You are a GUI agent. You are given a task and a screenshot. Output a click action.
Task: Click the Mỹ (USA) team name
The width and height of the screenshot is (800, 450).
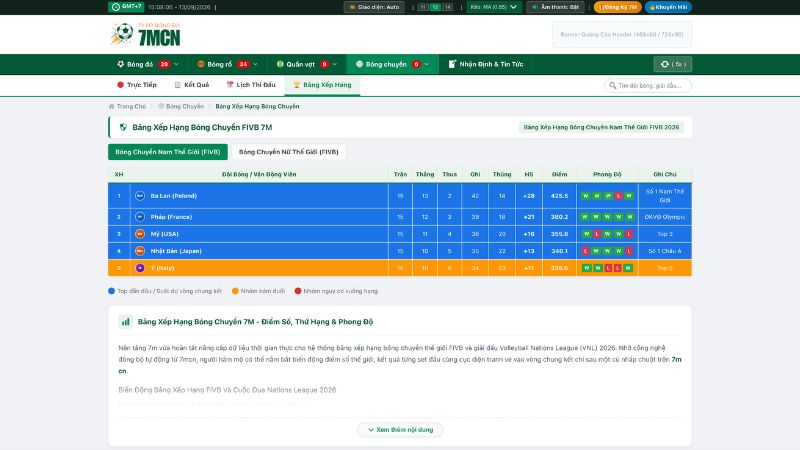[x=164, y=234]
